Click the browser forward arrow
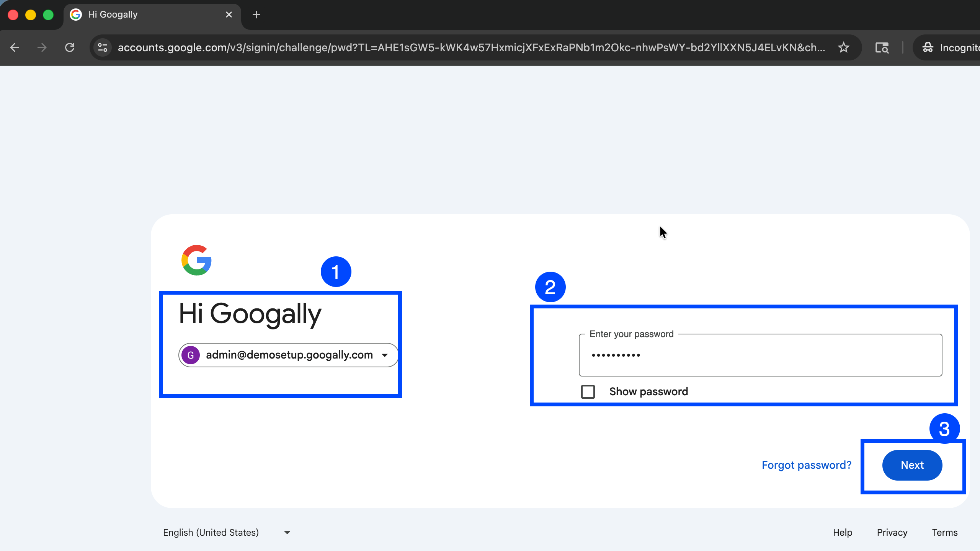This screenshot has width=980, height=551. 42,47
